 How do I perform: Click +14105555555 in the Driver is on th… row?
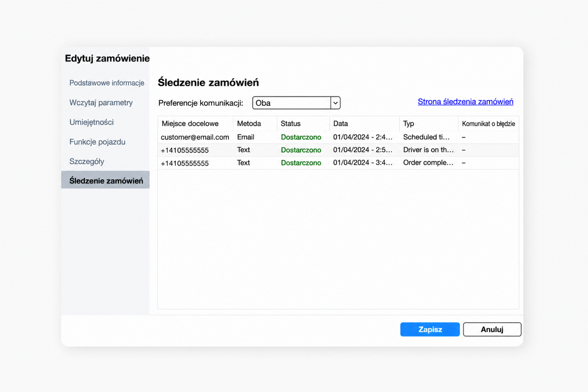(185, 150)
